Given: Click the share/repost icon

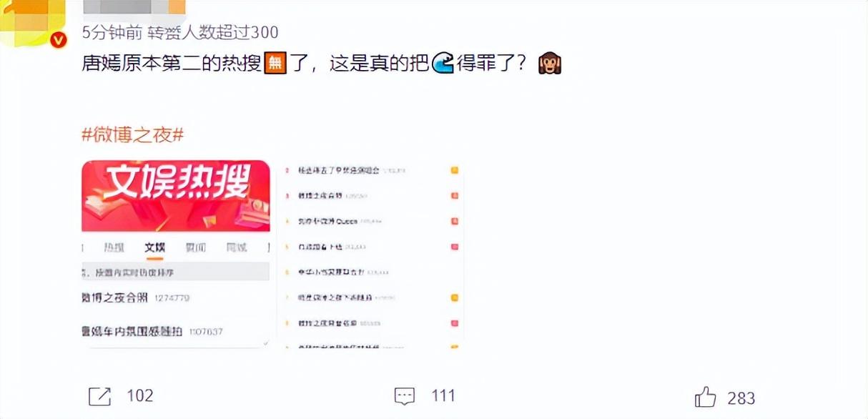Looking at the screenshot, I should [x=99, y=396].
